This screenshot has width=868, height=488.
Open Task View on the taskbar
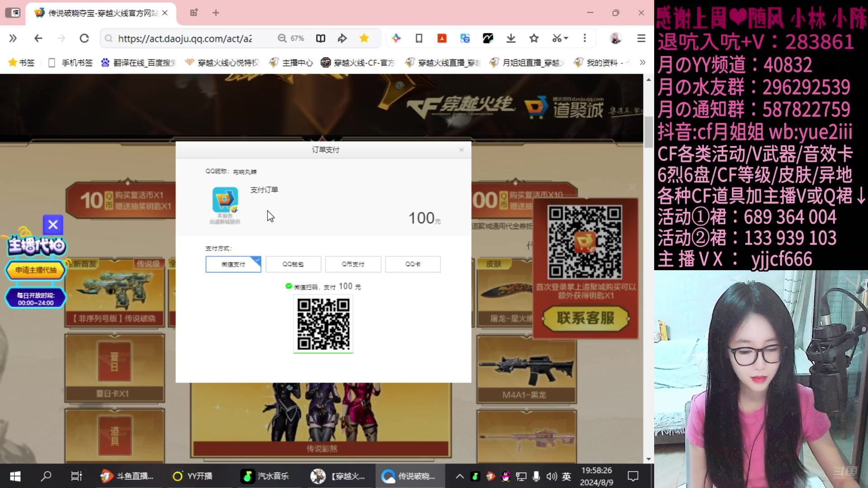coord(76,476)
